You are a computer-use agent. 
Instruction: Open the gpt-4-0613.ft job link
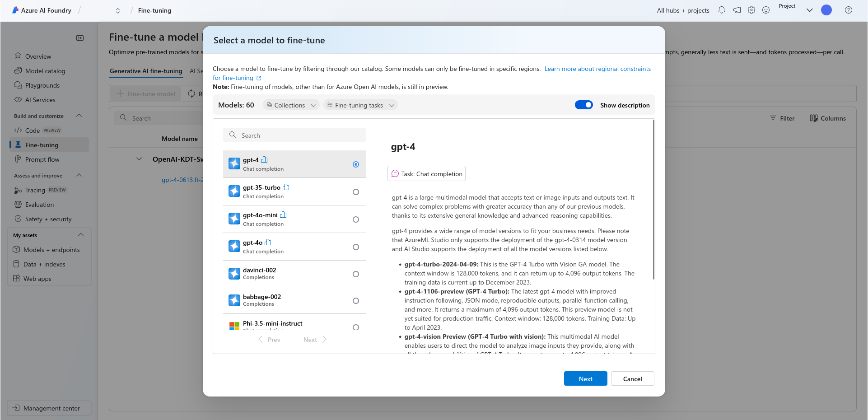182,180
